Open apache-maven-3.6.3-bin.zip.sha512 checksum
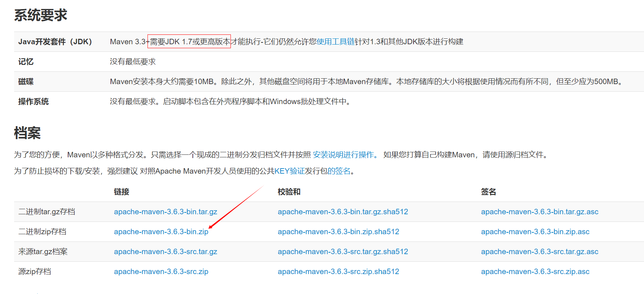 click(338, 232)
